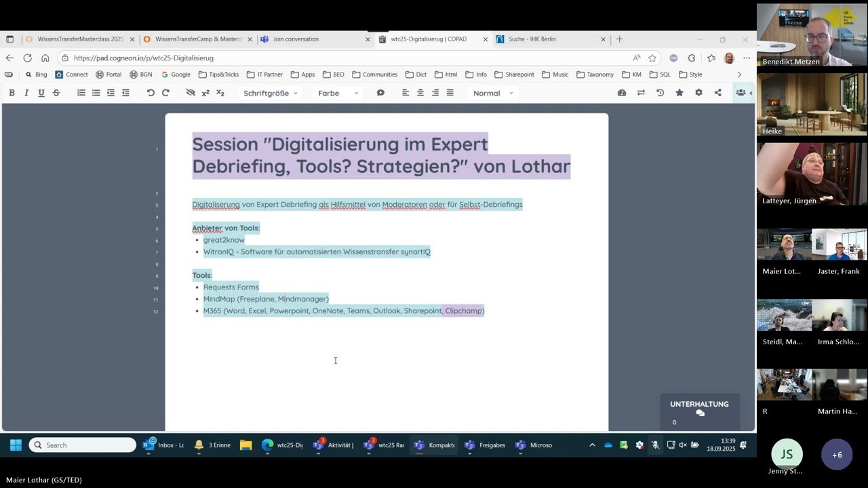The height and width of the screenshot is (488, 868).
Task: Undo the last edit in the pad
Action: click(x=151, y=93)
